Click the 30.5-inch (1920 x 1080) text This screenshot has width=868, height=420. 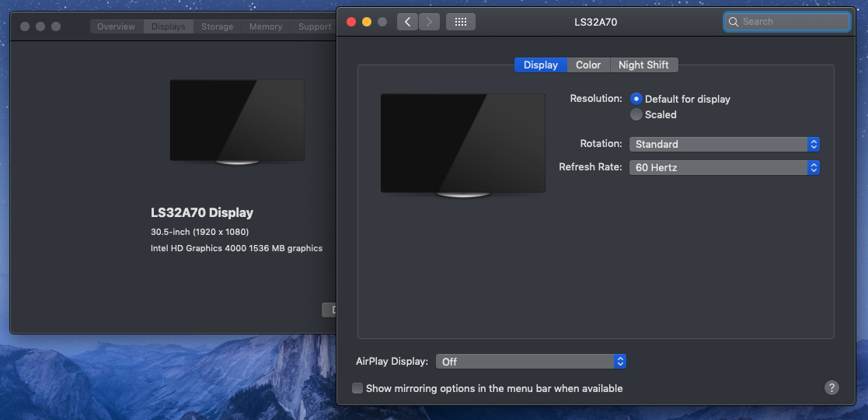pos(199,232)
